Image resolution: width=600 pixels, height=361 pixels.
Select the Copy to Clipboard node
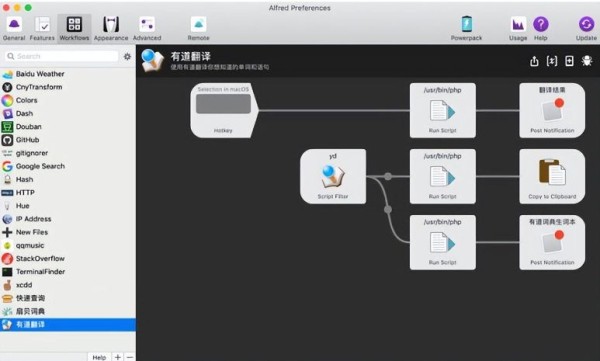(x=552, y=176)
